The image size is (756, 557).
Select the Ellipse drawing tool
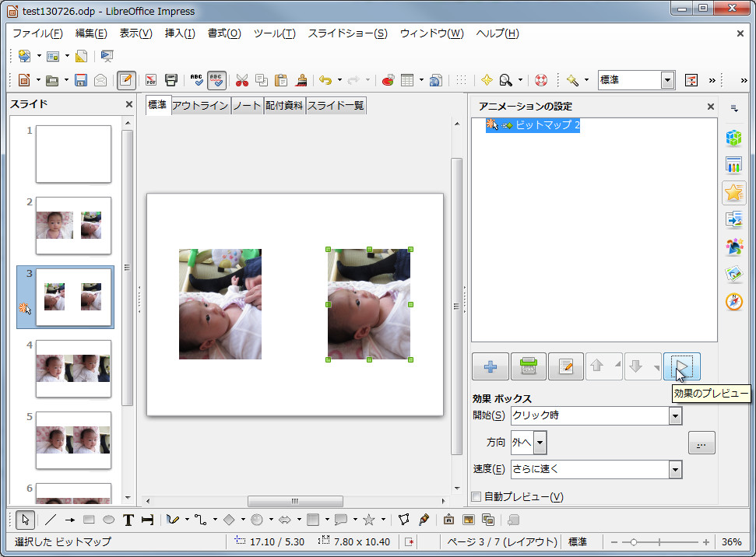(109, 520)
